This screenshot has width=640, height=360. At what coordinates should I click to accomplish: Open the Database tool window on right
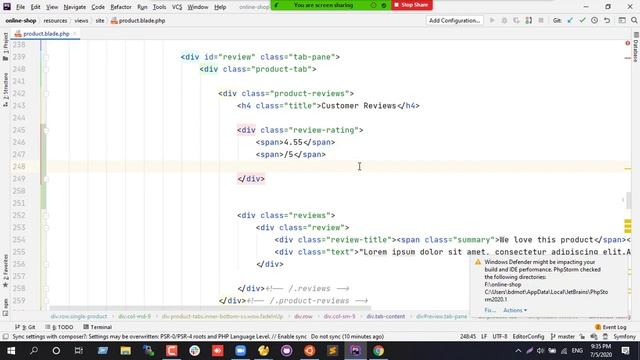coord(636,47)
